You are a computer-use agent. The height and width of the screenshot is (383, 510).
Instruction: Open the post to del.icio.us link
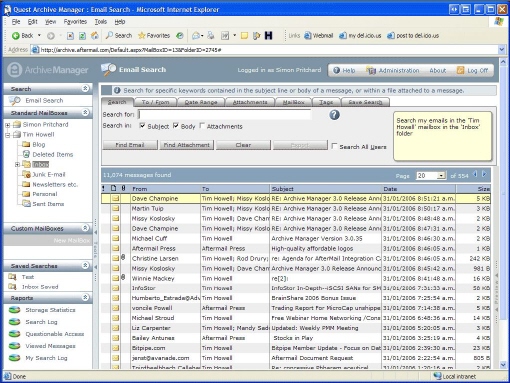tap(413, 36)
